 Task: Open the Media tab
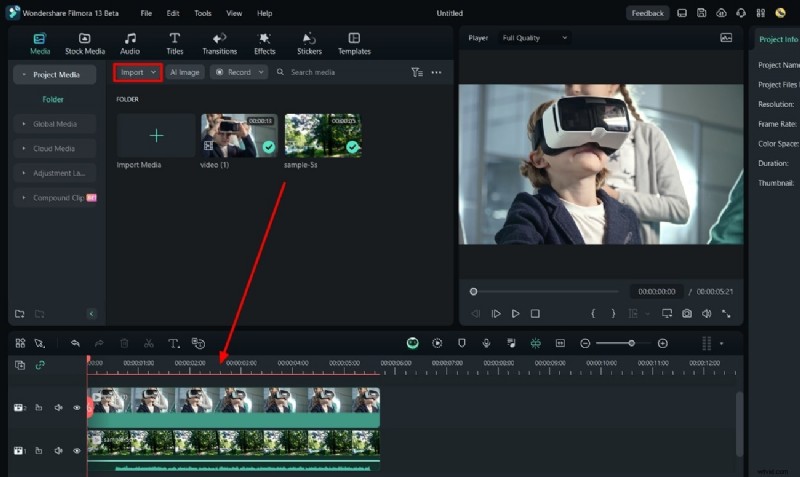coord(40,44)
